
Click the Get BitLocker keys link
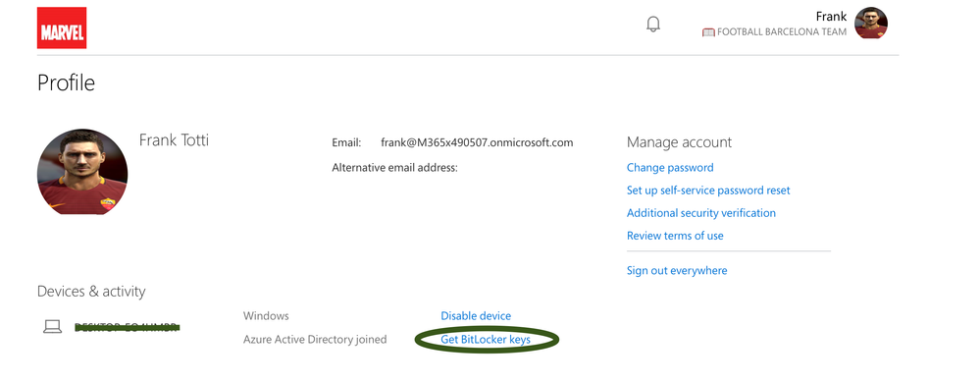486,340
